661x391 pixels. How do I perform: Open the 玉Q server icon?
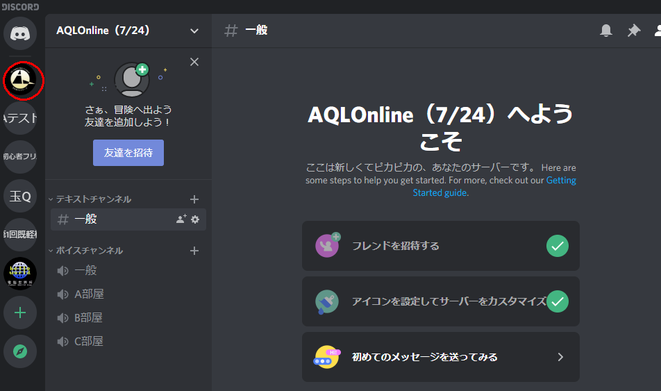click(x=20, y=196)
